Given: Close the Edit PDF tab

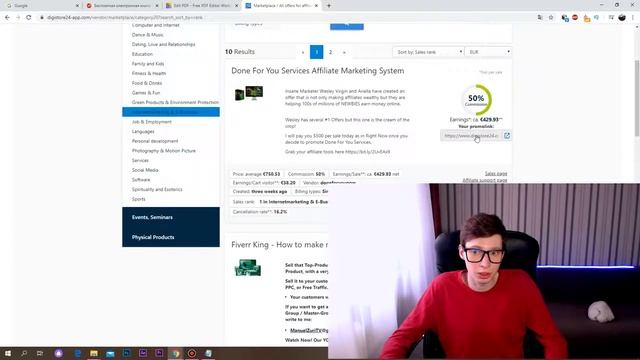Looking at the screenshot, I should (236, 6).
